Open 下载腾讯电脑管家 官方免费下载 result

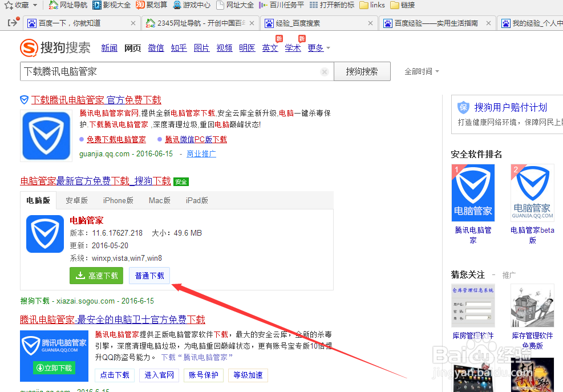96,100
